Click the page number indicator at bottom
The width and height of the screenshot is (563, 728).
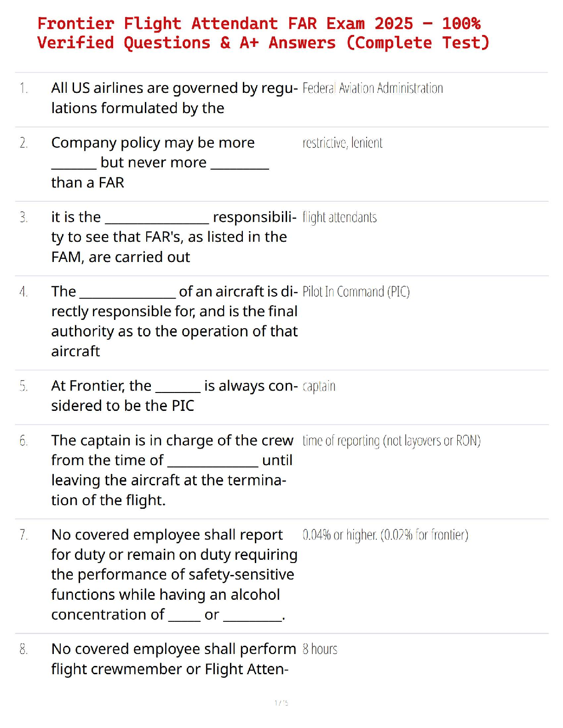click(x=281, y=703)
